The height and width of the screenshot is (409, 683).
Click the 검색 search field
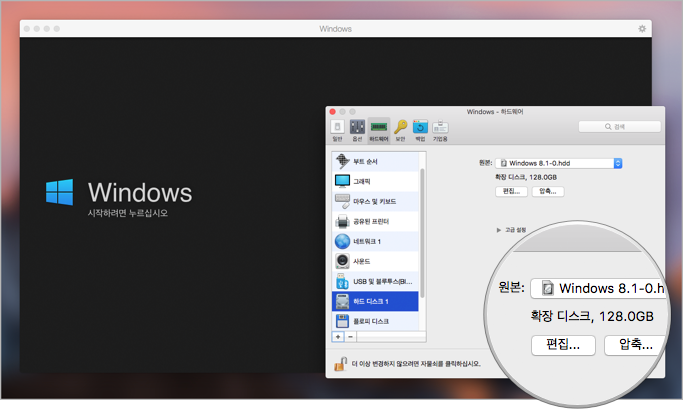[x=619, y=127]
